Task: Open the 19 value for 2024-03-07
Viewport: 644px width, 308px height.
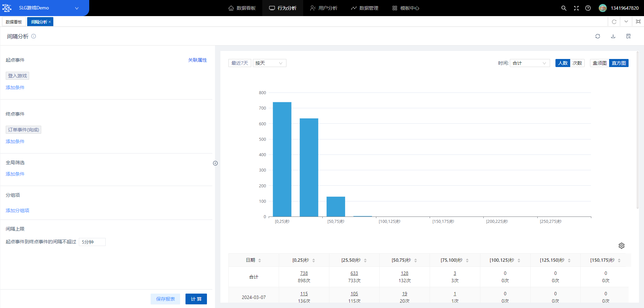Action: pyautogui.click(x=405, y=294)
